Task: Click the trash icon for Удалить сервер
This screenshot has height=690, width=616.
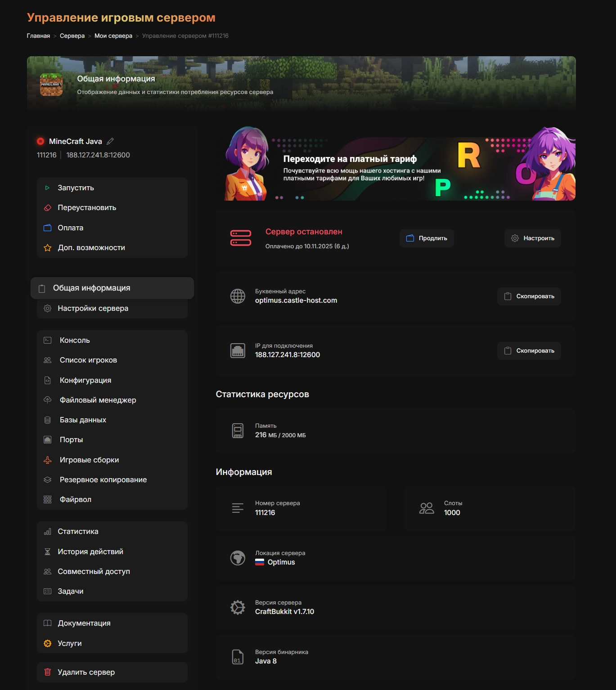Action: (x=47, y=672)
